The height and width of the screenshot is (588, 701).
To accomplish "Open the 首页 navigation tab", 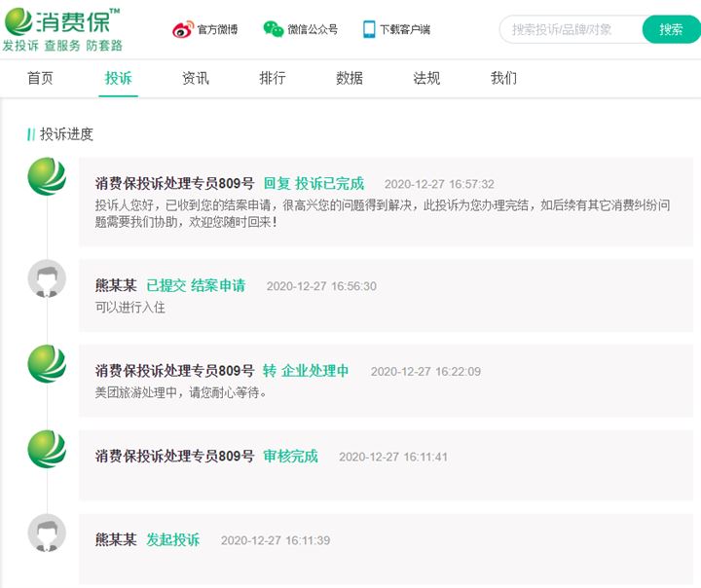I will pos(40,78).
